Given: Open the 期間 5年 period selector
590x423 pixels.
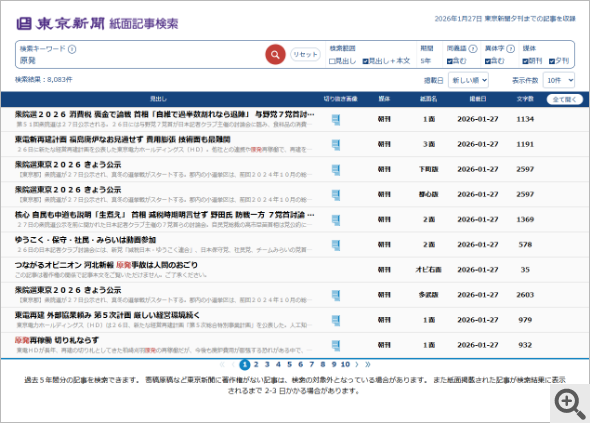Looking at the screenshot, I should (x=426, y=61).
